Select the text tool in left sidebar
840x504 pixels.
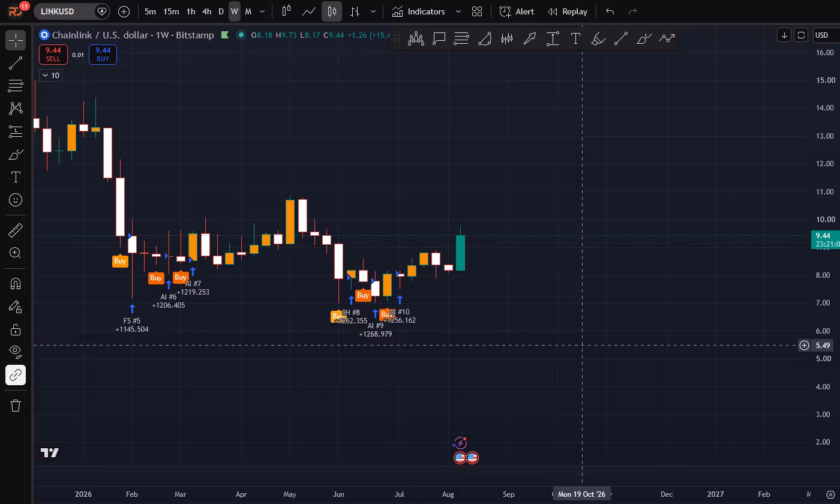(16, 177)
